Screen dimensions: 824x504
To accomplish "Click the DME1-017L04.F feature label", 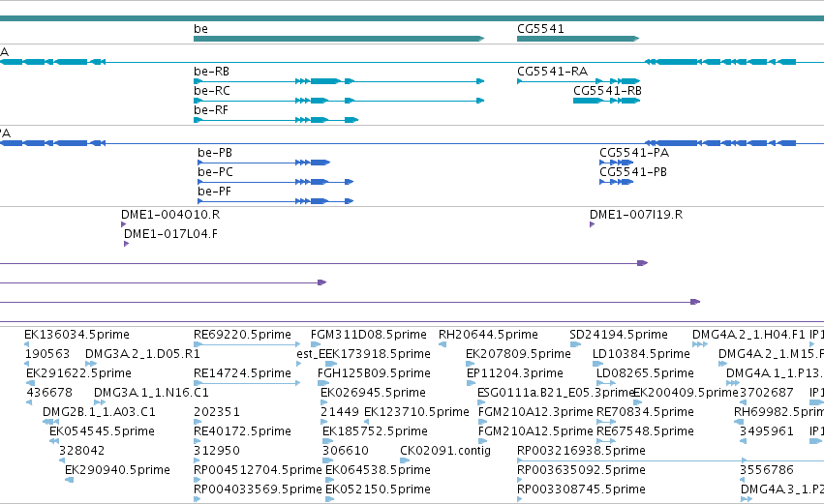I will pyautogui.click(x=170, y=234).
